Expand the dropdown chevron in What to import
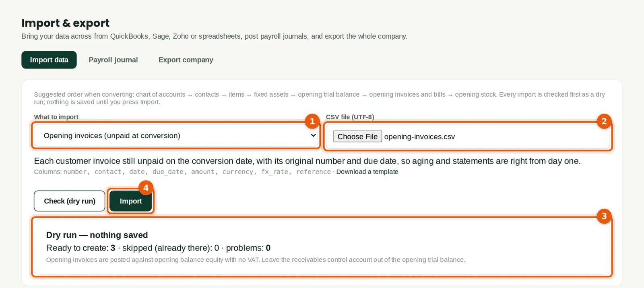644x288 pixels. (x=313, y=135)
